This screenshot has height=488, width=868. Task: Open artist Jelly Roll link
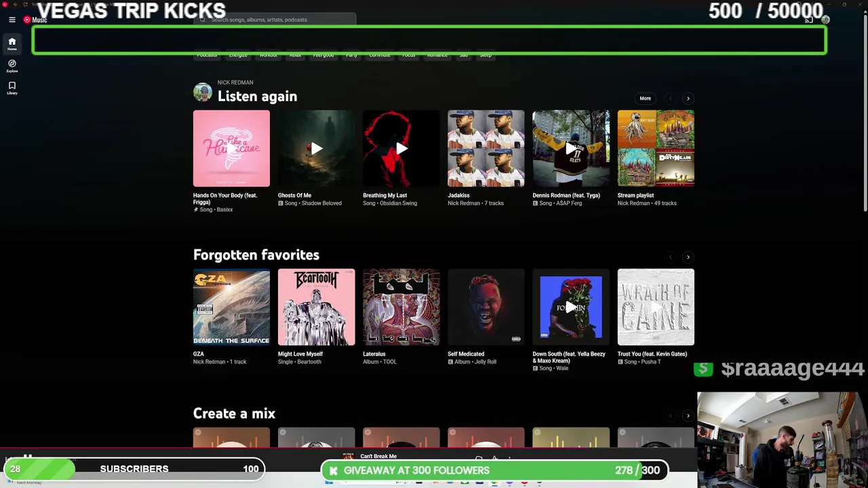486,362
